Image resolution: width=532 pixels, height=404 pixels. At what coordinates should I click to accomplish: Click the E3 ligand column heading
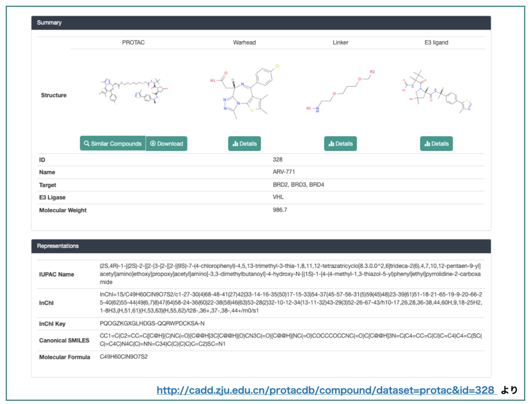point(437,43)
